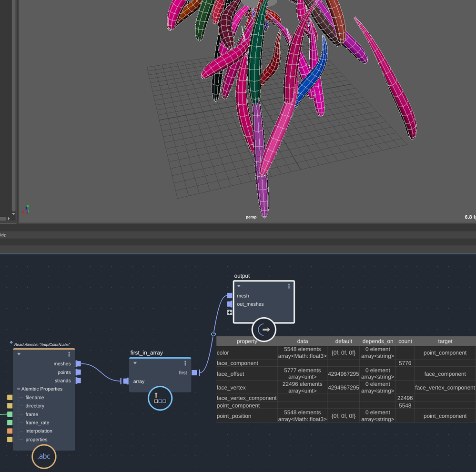Image resolution: width=476 pixels, height=472 pixels.
Task: Collapse the Alembic Properties group
Action: [19, 389]
